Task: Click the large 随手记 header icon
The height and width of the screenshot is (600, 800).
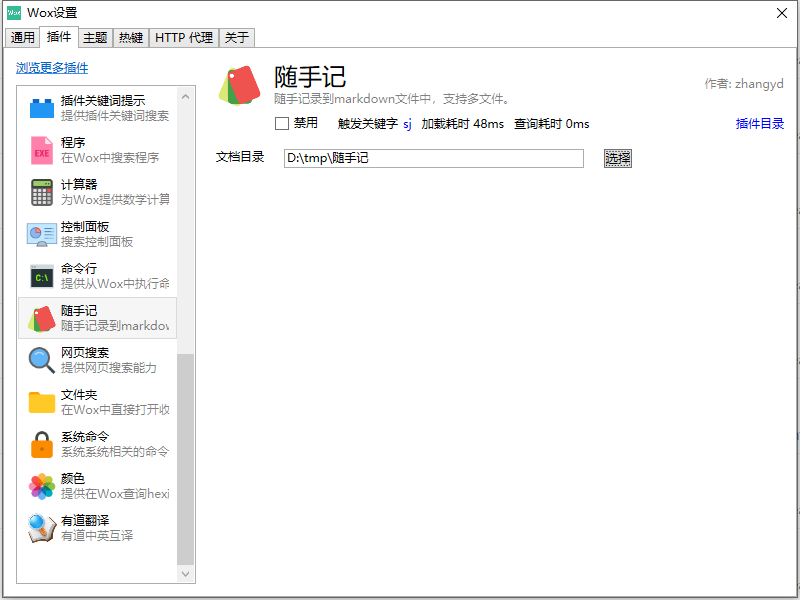Action: pyautogui.click(x=239, y=86)
